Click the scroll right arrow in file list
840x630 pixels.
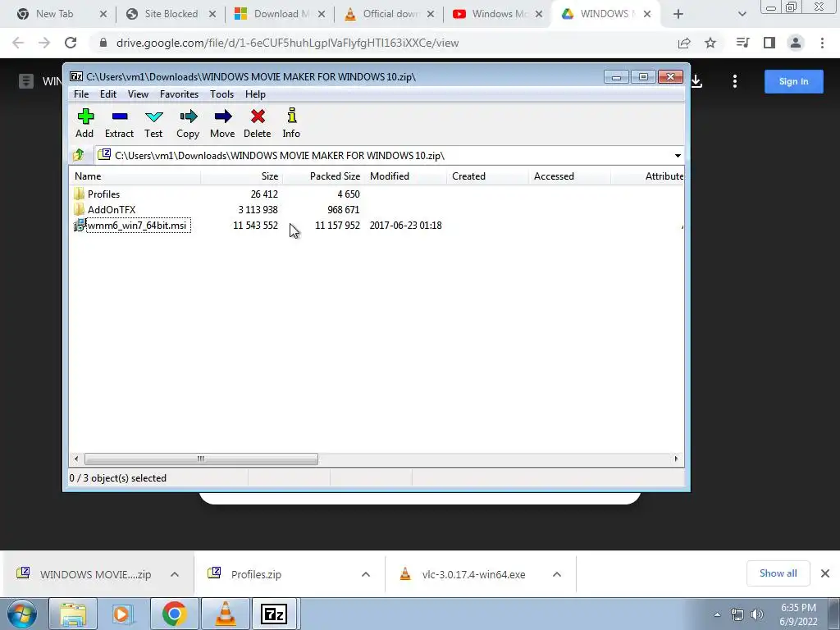click(x=676, y=459)
